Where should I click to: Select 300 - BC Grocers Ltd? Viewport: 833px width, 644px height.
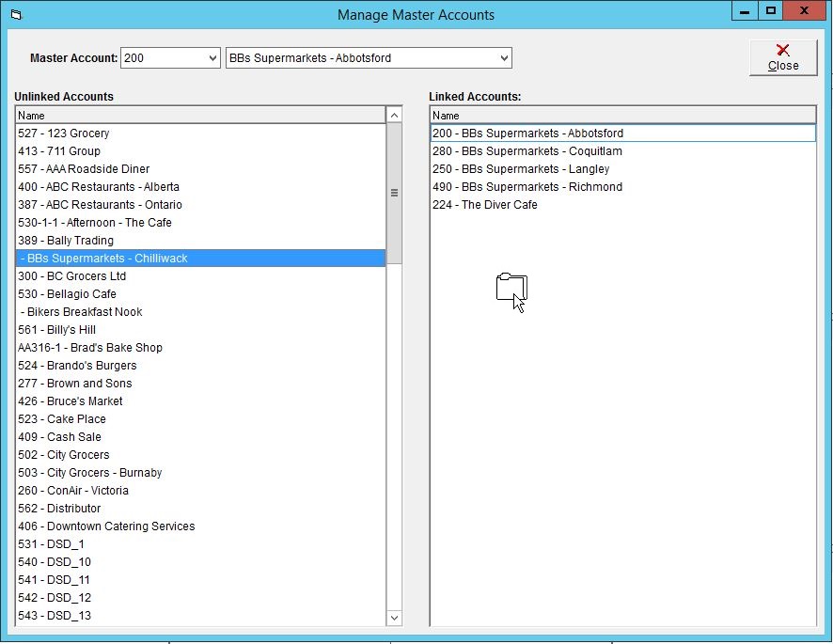[200, 276]
